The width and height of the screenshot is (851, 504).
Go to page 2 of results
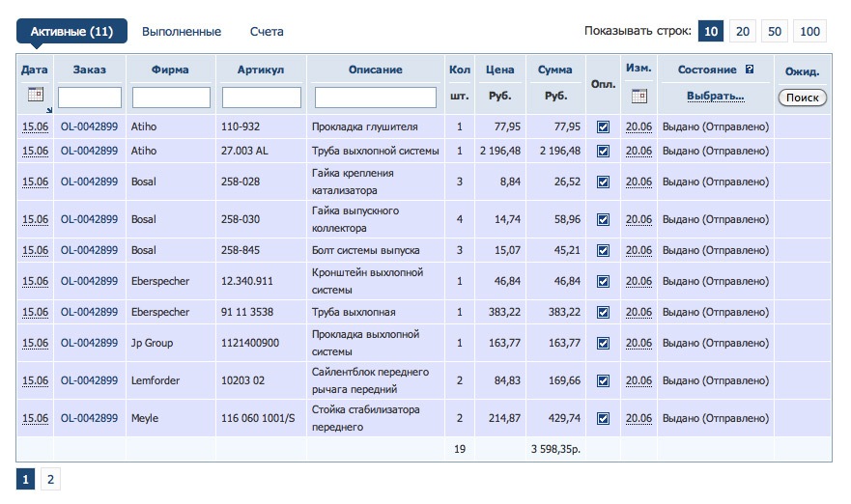click(50, 479)
